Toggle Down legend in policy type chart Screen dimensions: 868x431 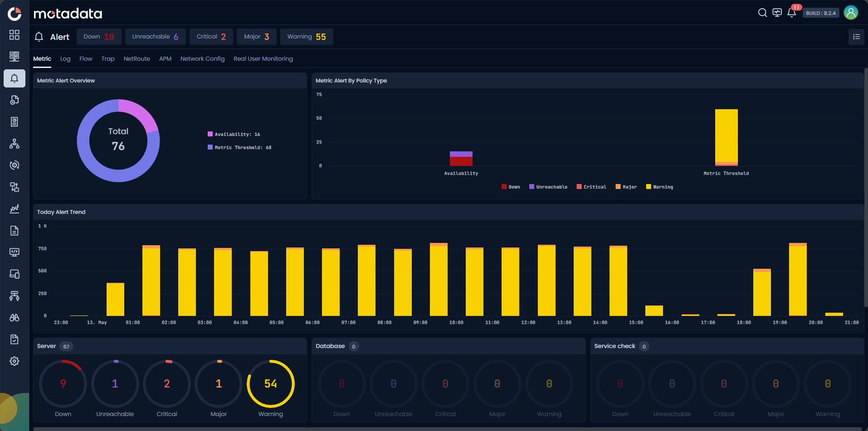click(x=511, y=187)
